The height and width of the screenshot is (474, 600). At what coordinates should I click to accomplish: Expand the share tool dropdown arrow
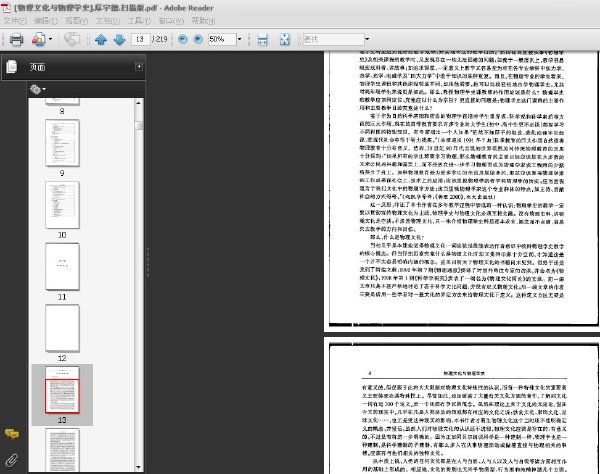pos(51,39)
